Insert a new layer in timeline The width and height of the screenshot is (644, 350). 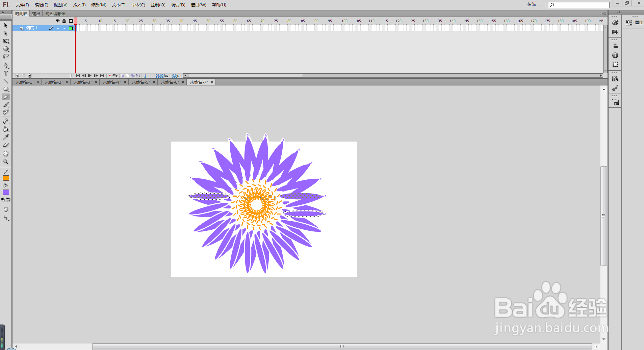pyautogui.click(x=17, y=76)
